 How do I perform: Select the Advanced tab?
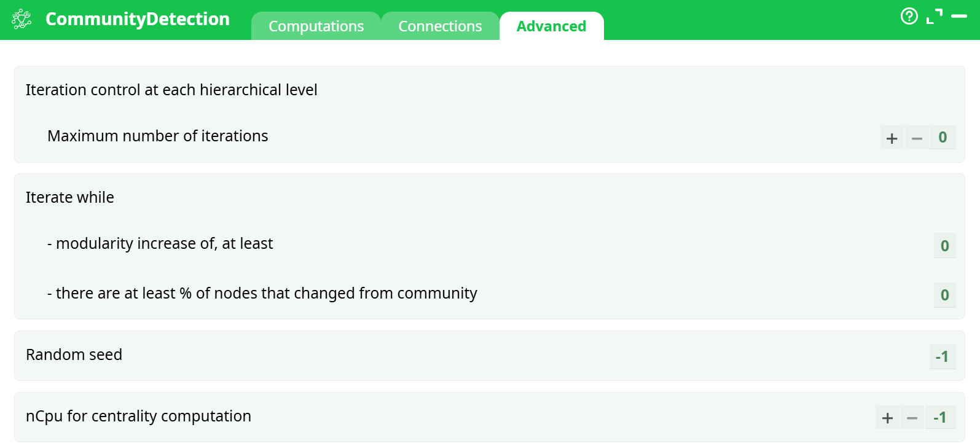coord(551,26)
